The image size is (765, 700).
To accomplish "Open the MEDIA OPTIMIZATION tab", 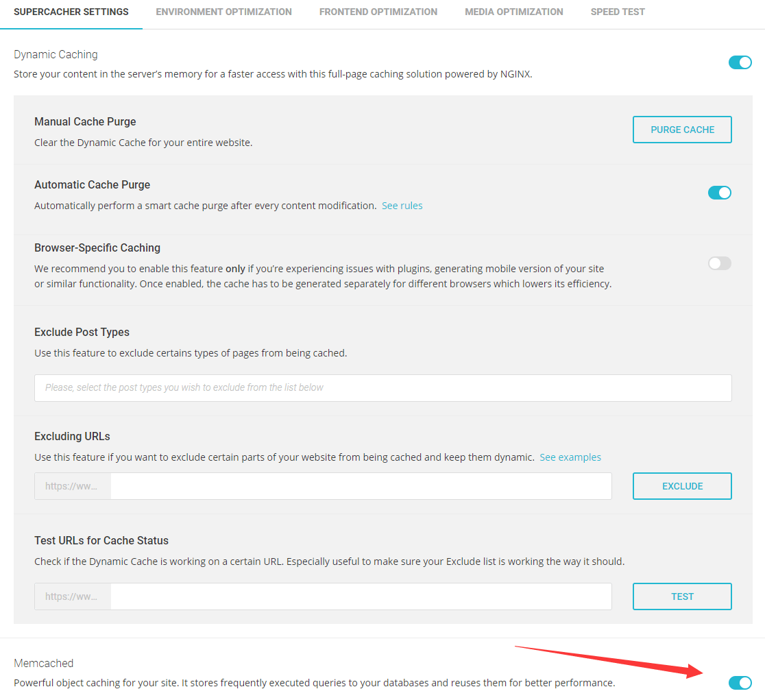I will pos(513,12).
